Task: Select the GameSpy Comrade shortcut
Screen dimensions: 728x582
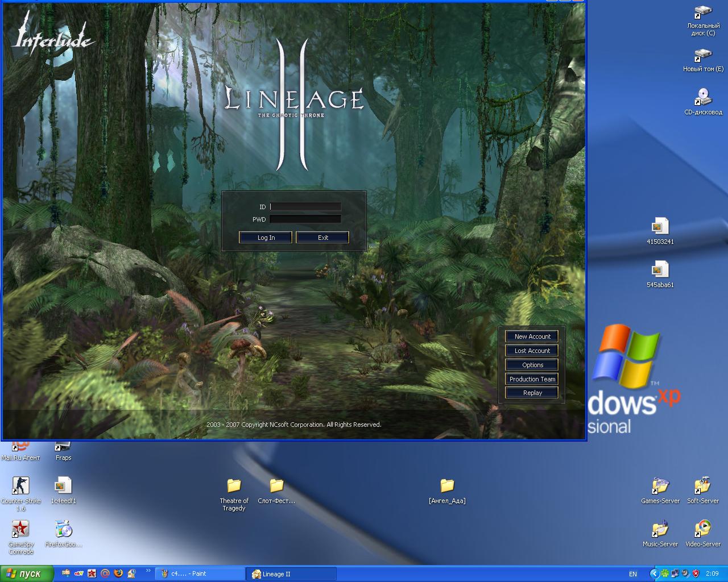Action: click(20, 537)
